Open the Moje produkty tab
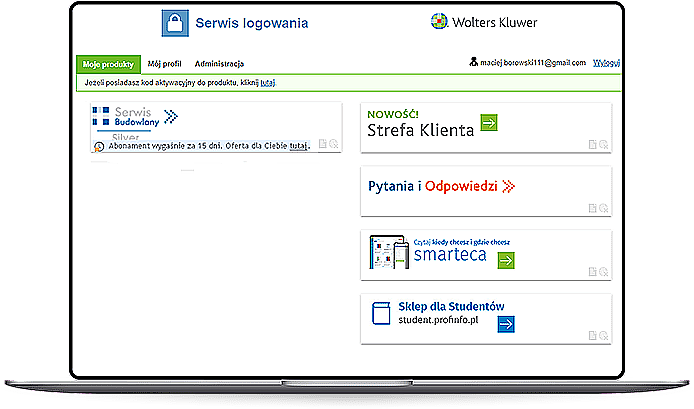This screenshot has width=694, height=409. pos(108,64)
